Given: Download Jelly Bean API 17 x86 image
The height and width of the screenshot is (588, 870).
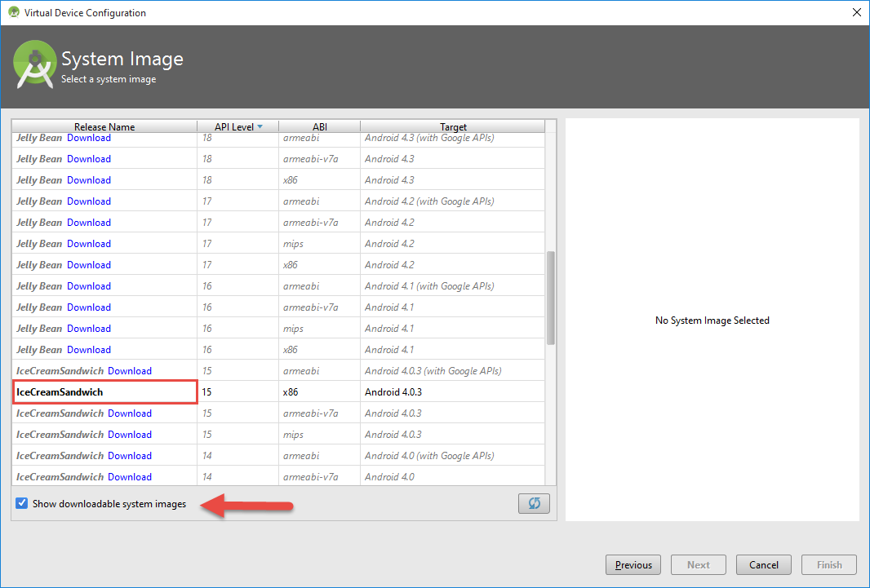Looking at the screenshot, I should coord(89,265).
